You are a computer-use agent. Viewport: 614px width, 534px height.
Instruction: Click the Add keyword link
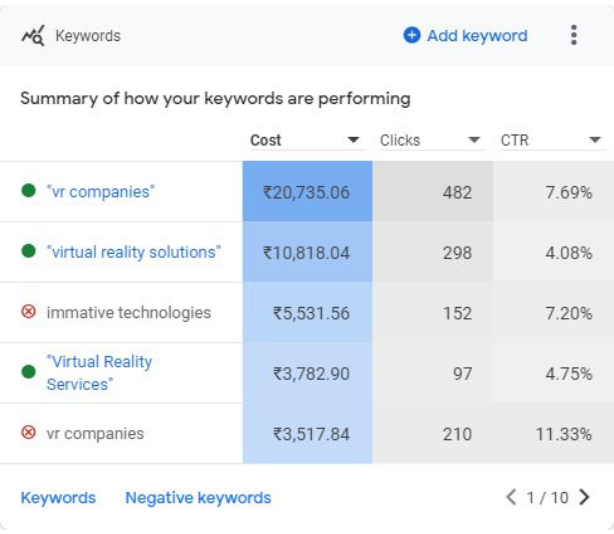476,36
